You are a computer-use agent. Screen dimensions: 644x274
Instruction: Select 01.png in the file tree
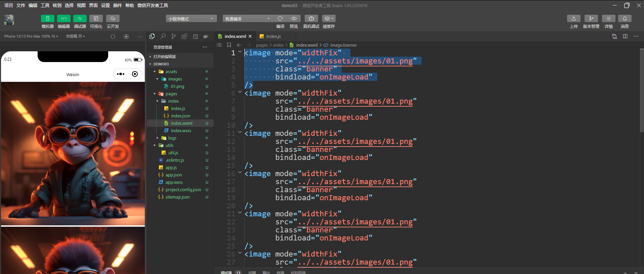pyautogui.click(x=180, y=86)
